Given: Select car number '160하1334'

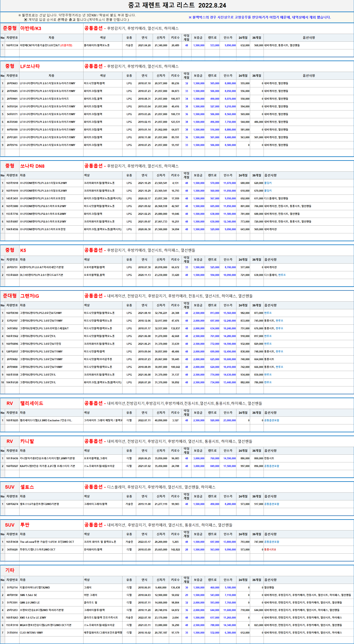Looking at the screenshot, I should 12,45.
